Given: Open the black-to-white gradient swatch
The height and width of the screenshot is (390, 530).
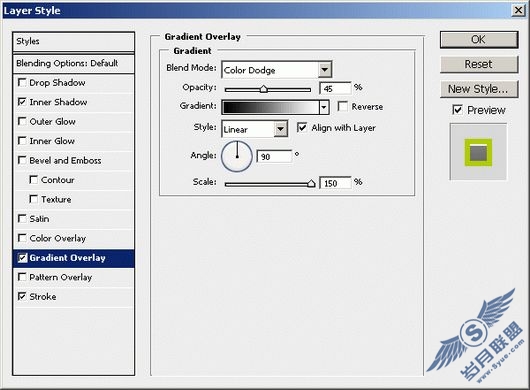Looking at the screenshot, I should click(x=270, y=107).
